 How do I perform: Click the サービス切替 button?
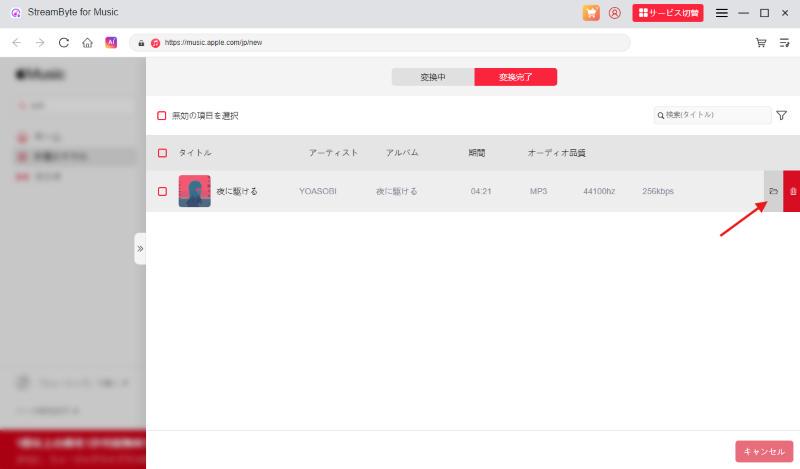pyautogui.click(x=668, y=13)
